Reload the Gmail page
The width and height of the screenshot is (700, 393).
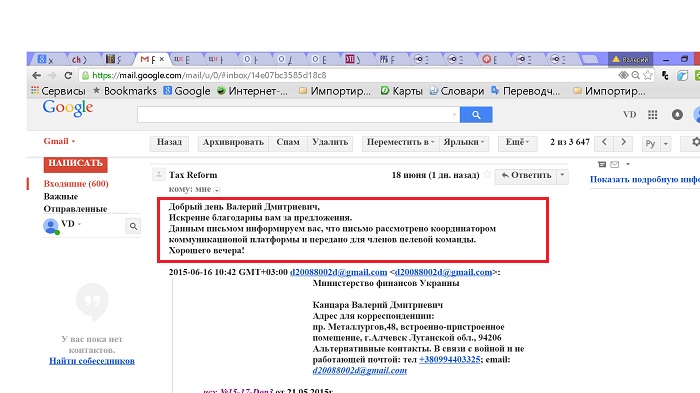pyautogui.click(x=68, y=75)
